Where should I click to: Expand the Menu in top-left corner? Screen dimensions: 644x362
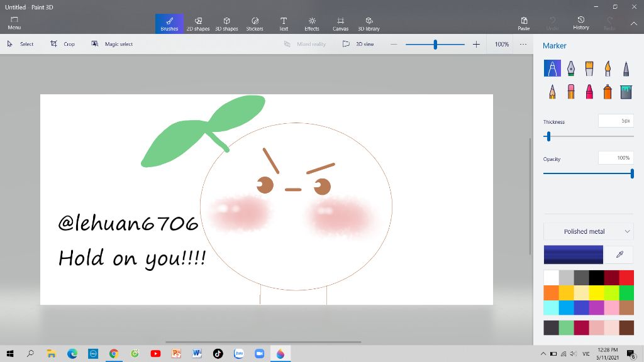coord(14,23)
